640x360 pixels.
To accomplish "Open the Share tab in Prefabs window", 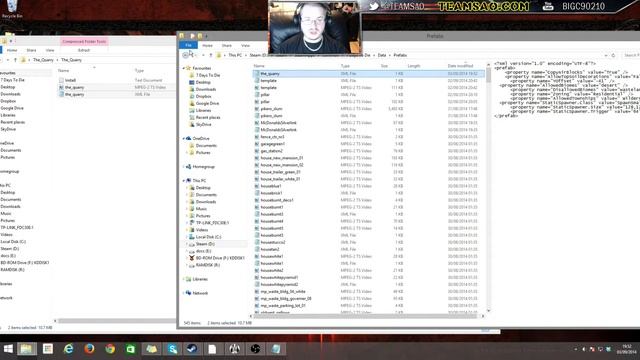I will pos(227,46).
